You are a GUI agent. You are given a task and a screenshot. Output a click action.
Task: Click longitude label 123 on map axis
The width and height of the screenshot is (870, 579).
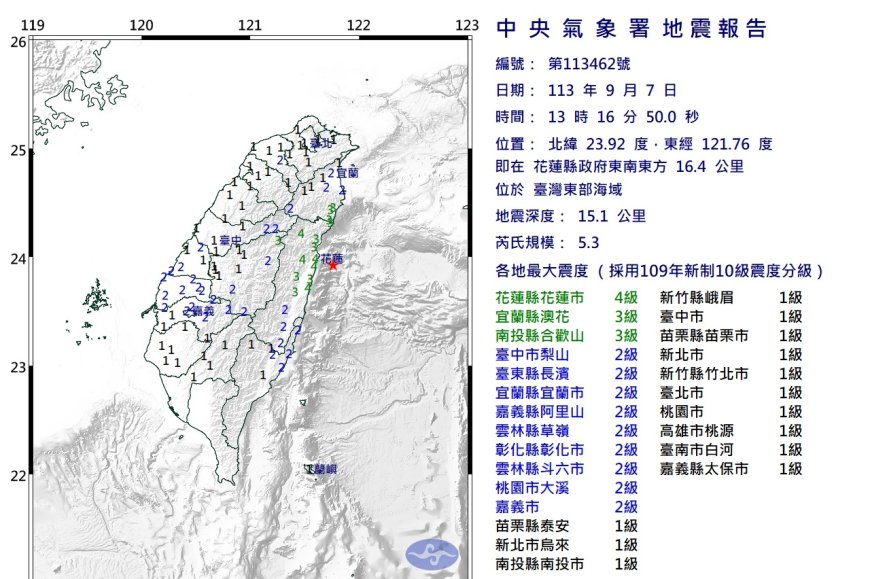[x=467, y=25]
